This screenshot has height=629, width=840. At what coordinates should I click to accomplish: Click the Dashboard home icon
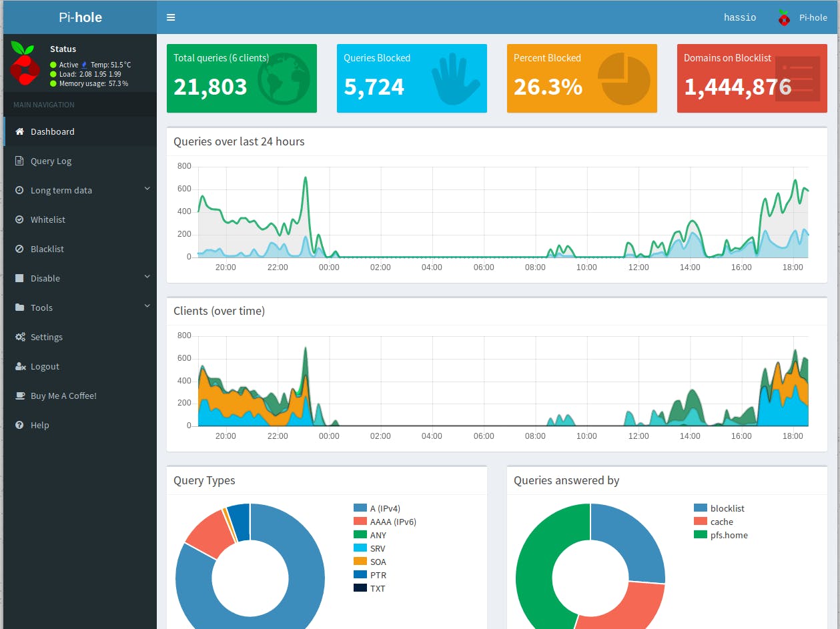19,131
